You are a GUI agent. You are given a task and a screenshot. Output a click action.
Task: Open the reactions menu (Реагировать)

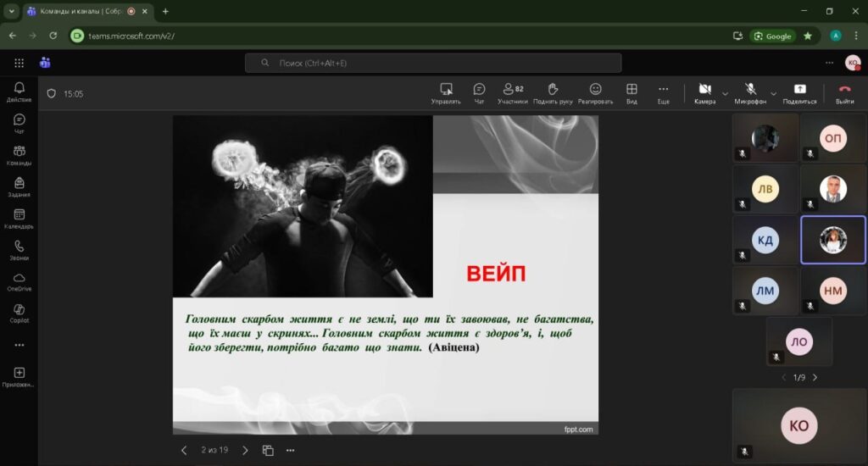click(x=595, y=92)
